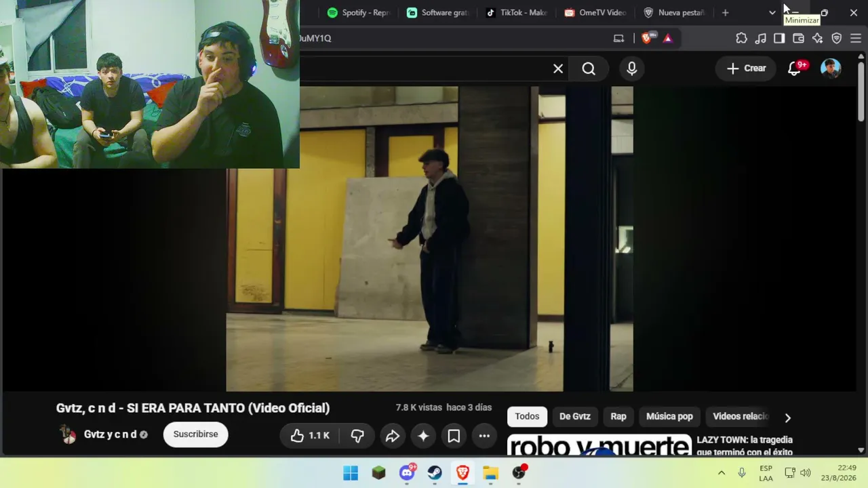Viewport: 868px width, 488px height.
Task: Open the TikTok browser tab
Action: 517,13
